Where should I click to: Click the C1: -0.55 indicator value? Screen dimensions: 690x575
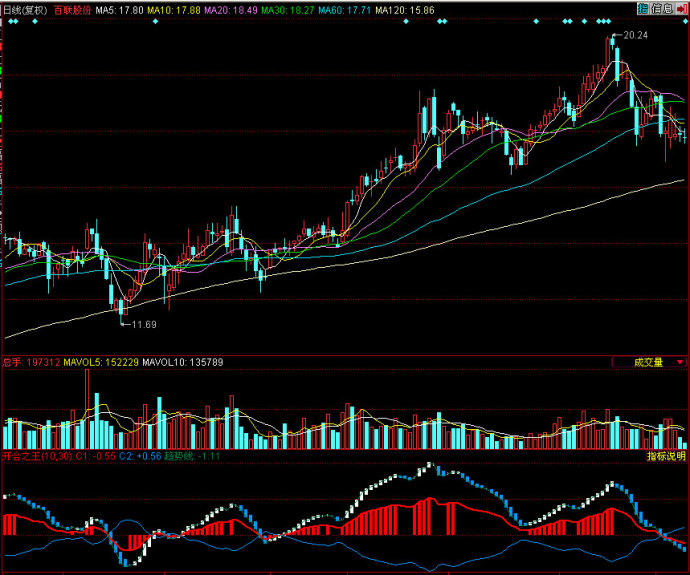95,456
